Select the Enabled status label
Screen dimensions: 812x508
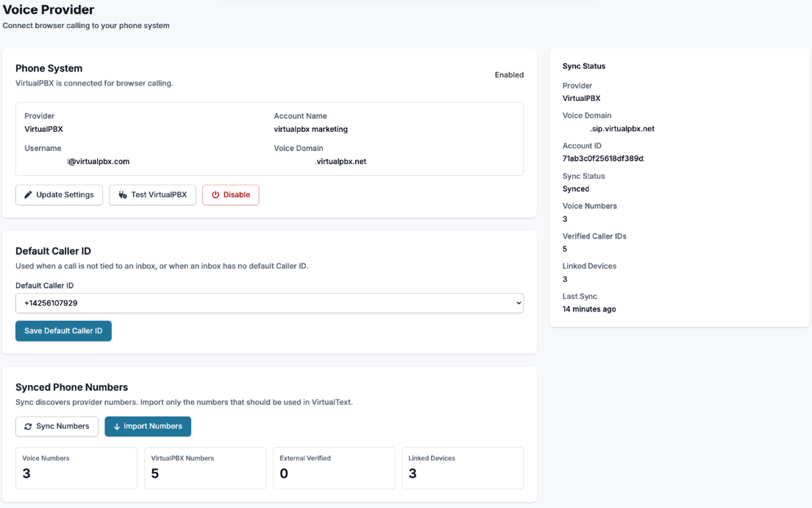coord(509,74)
